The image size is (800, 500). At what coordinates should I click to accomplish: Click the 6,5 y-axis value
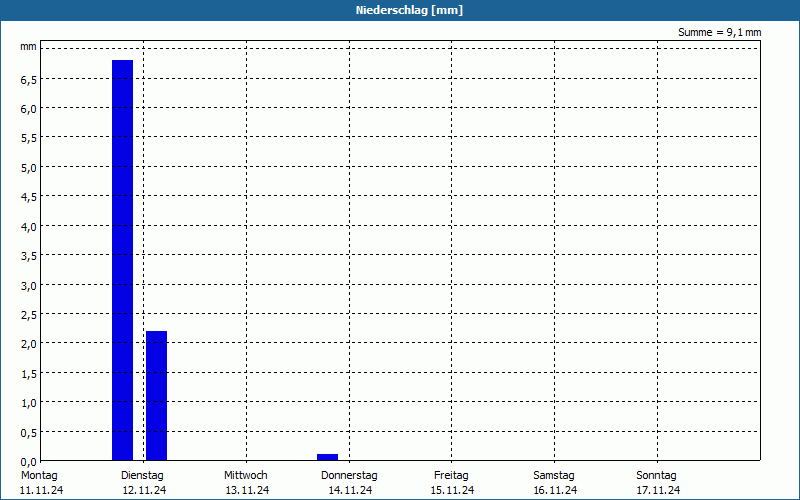29,80
